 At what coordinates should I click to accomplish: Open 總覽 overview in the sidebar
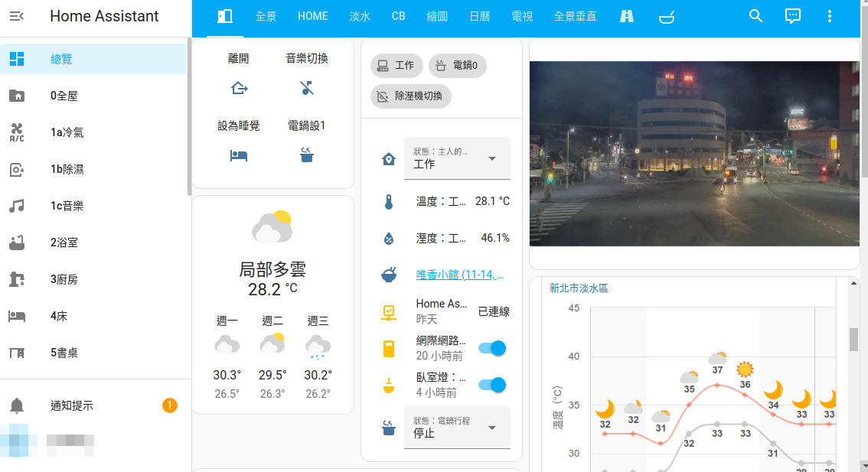(x=93, y=59)
